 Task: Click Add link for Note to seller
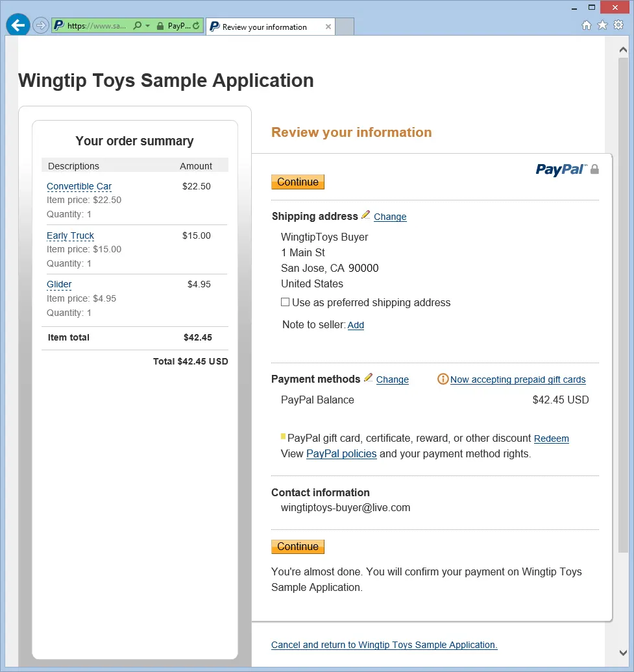(x=356, y=325)
